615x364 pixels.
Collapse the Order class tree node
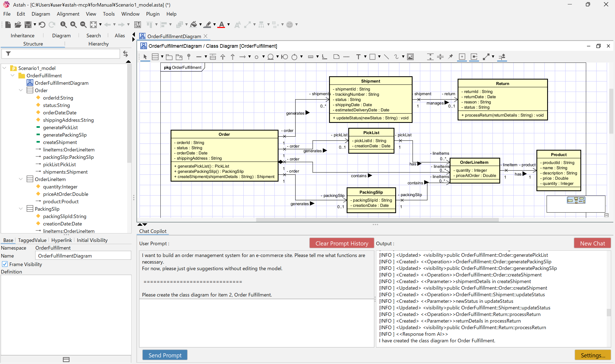[x=21, y=90]
